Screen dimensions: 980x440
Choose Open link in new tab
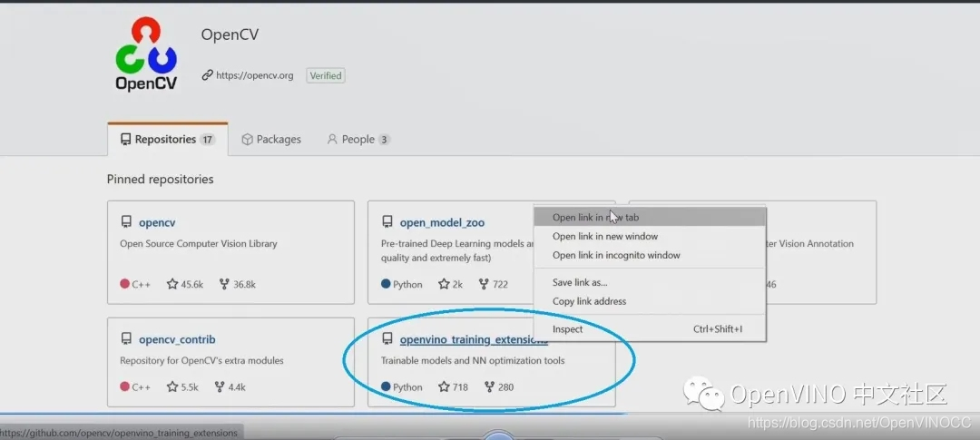(650, 218)
